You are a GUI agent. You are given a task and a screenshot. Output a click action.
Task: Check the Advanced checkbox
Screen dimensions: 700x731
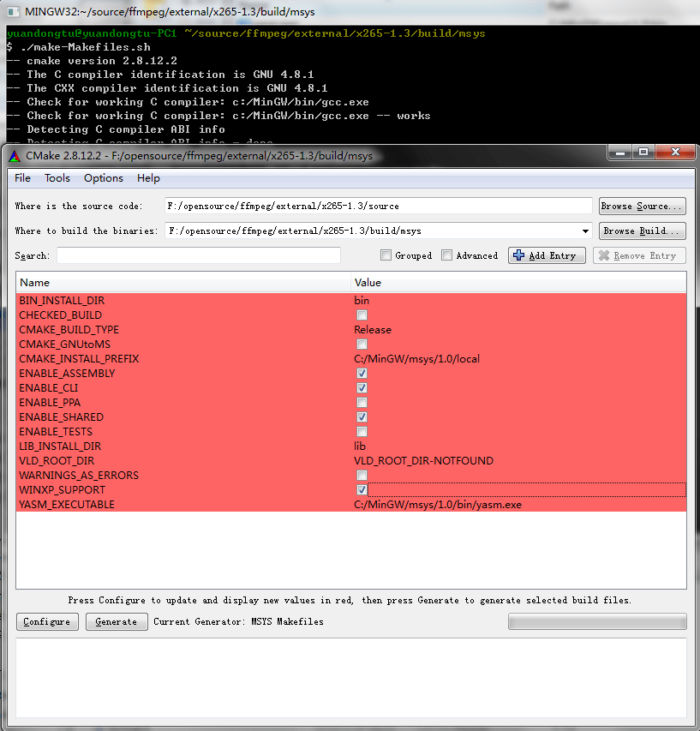pyautogui.click(x=446, y=255)
